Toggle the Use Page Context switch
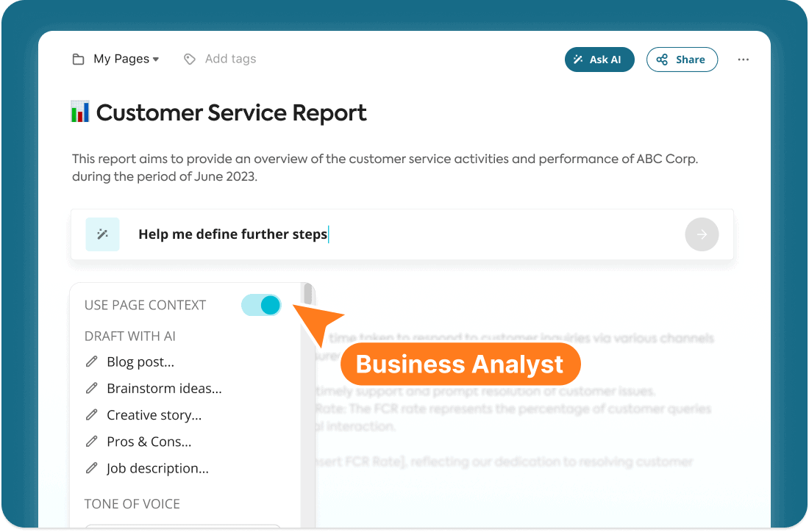 click(x=261, y=305)
